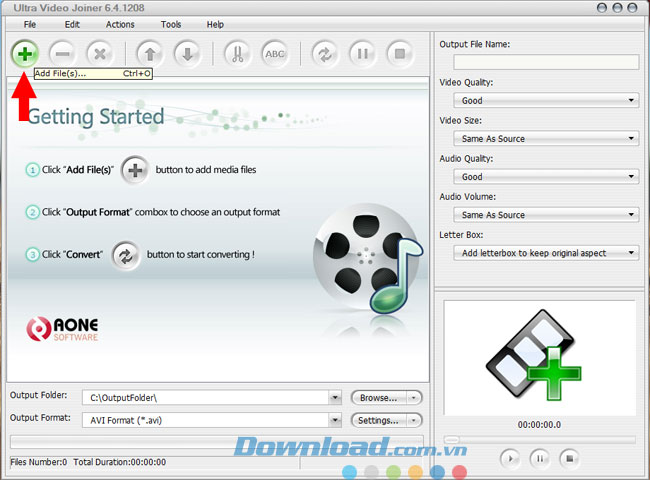Open the File menu
The height and width of the screenshot is (480, 650).
click(x=30, y=24)
